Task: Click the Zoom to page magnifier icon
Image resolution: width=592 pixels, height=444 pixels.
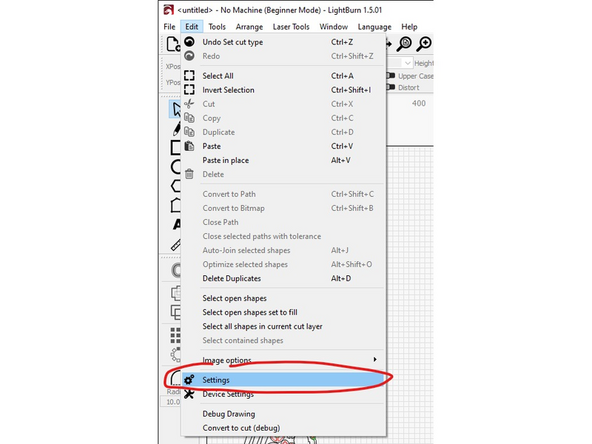Action: [404, 44]
